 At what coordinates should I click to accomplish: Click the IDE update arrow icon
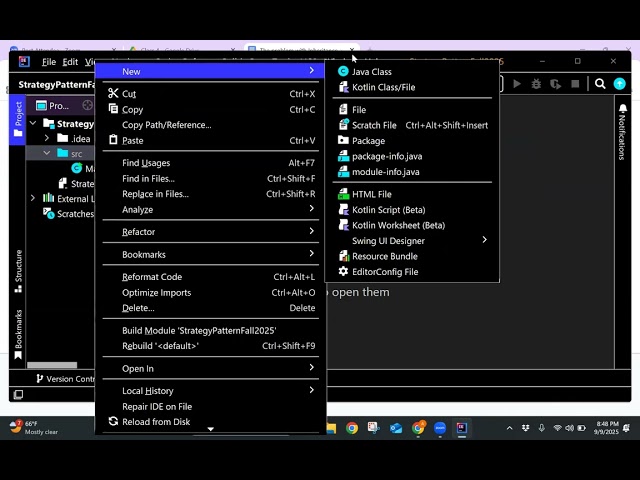tap(620, 84)
